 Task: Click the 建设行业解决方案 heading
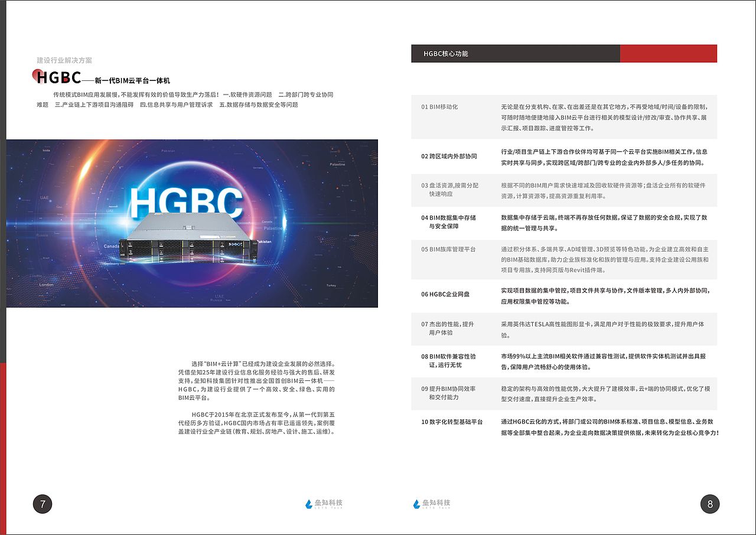64,60
